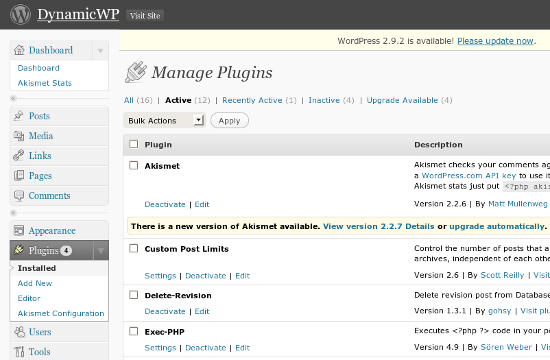The image size is (550, 360).
Task: Click the Appearance icon in sidebar
Action: [19, 231]
